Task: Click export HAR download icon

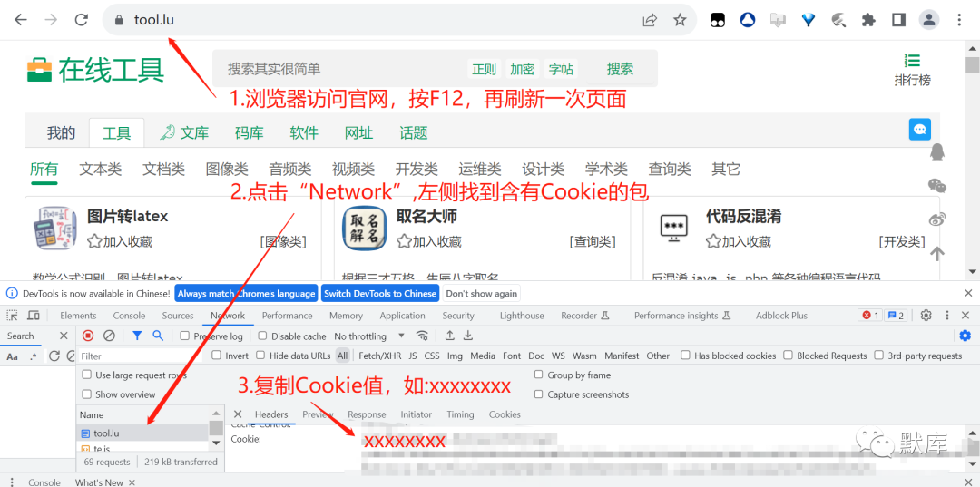Action: [x=467, y=336]
